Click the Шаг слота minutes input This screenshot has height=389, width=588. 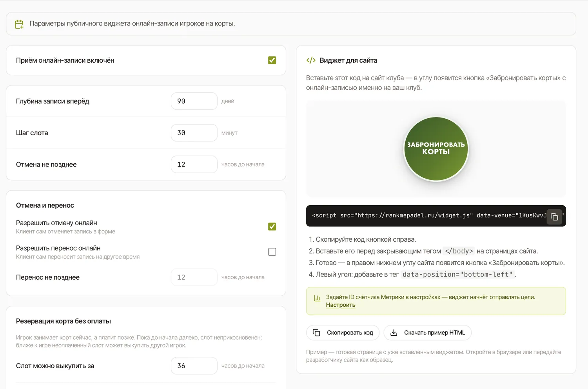click(x=194, y=133)
